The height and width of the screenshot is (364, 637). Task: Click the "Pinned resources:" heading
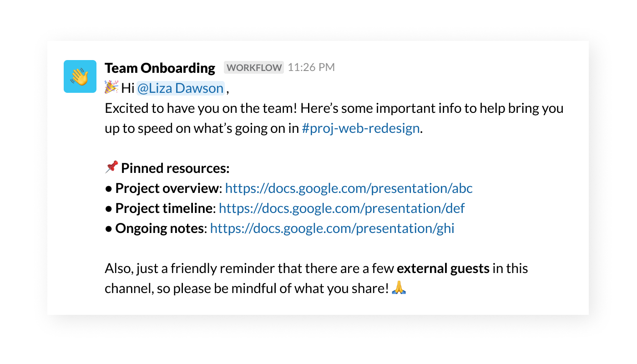point(175,168)
